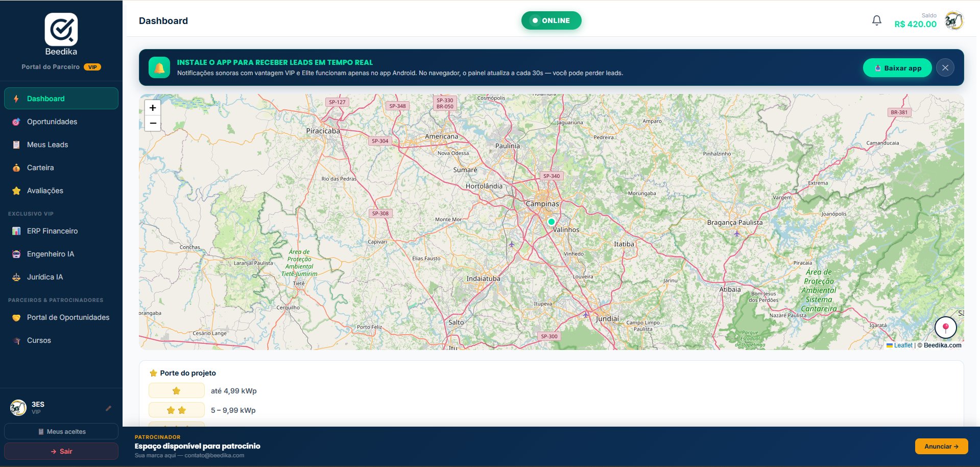This screenshot has height=467, width=980.
Task: Click the Anunciar button
Action: (x=942, y=446)
